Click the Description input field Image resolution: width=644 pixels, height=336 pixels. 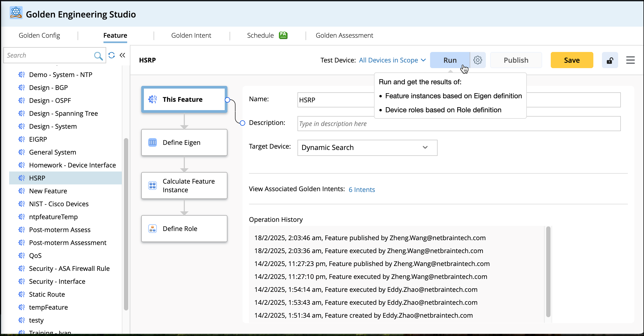459,124
